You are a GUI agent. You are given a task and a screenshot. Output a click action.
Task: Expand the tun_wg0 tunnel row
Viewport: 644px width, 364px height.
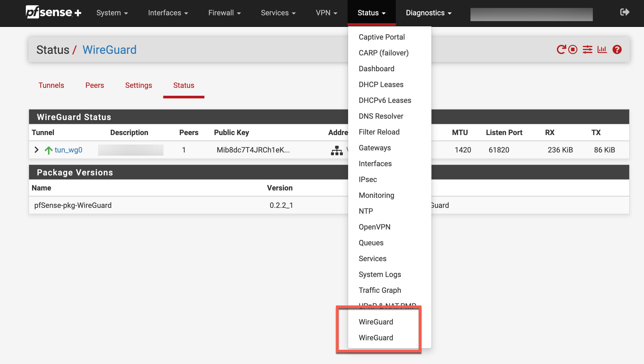tap(37, 150)
